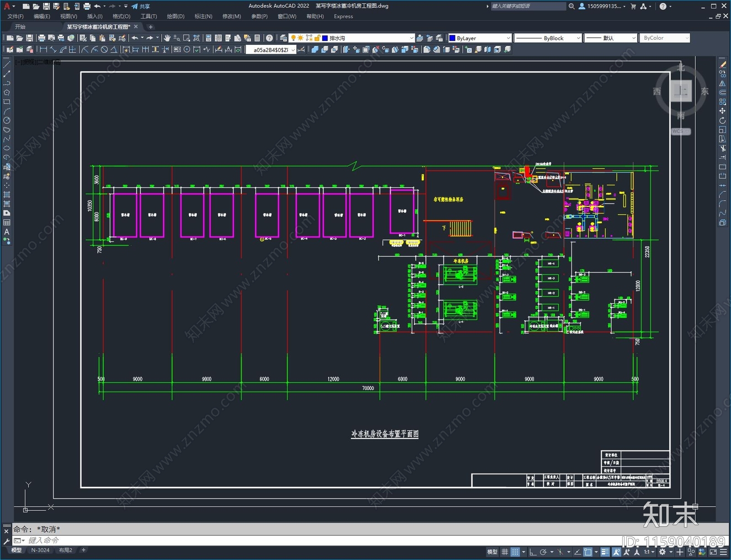Screen dimensions: 731x560
Task: Select the Diameter dimension tool
Action: coord(104,50)
